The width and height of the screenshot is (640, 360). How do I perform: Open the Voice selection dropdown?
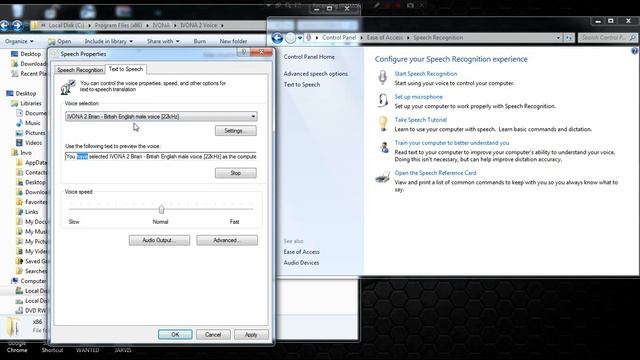pyautogui.click(x=253, y=116)
